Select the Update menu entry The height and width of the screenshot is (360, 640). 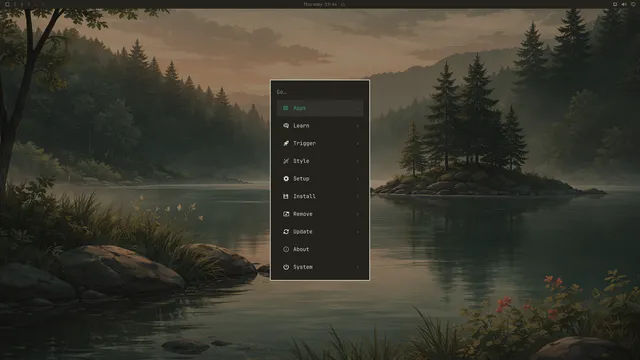(x=320, y=231)
